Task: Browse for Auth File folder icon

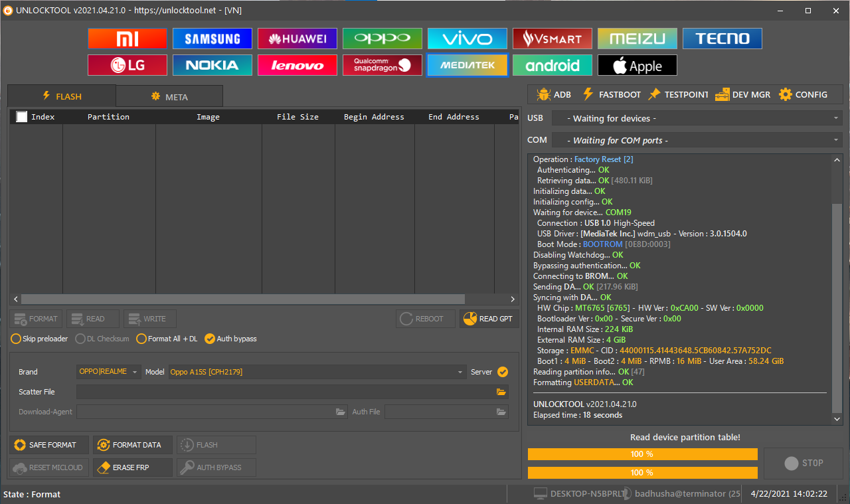Action: pyautogui.click(x=501, y=412)
